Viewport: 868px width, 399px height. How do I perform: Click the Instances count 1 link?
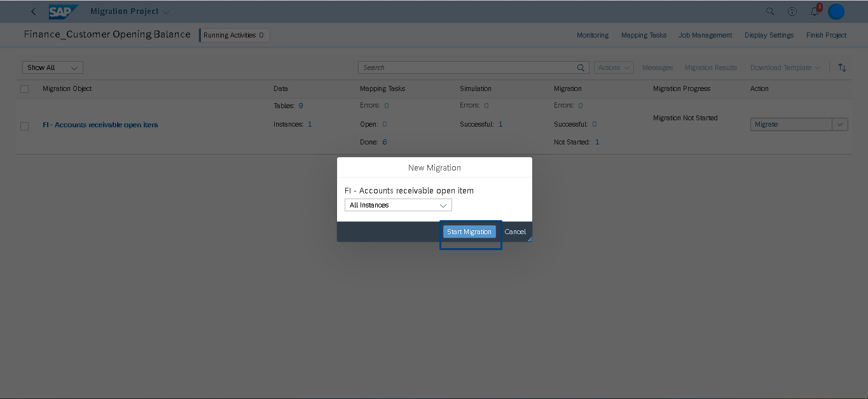click(310, 124)
